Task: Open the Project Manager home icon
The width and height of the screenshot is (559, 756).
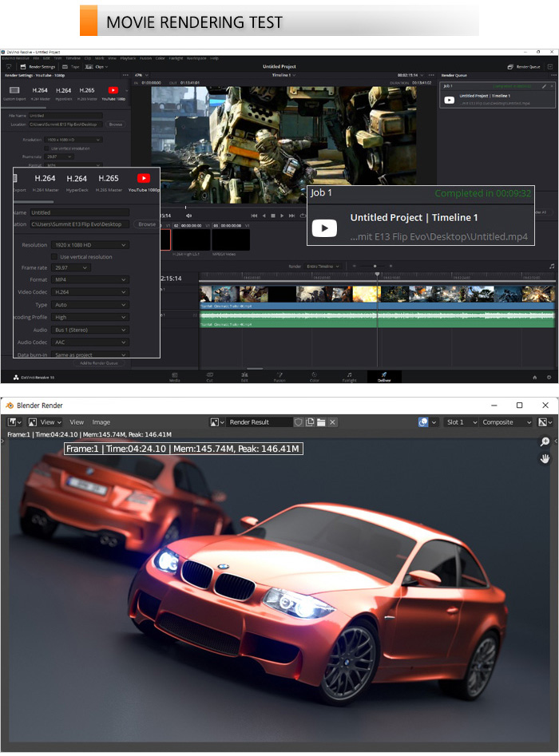Action: click(534, 378)
